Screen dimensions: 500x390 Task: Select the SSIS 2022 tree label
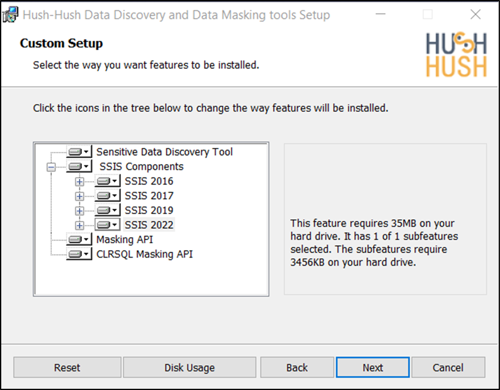point(149,225)
